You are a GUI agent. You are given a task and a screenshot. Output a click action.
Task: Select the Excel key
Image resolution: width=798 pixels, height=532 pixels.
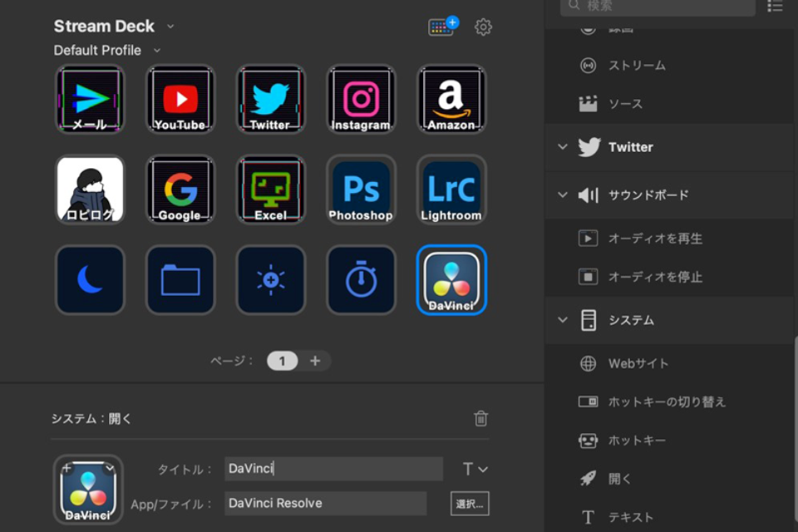[x=271, y=190]
